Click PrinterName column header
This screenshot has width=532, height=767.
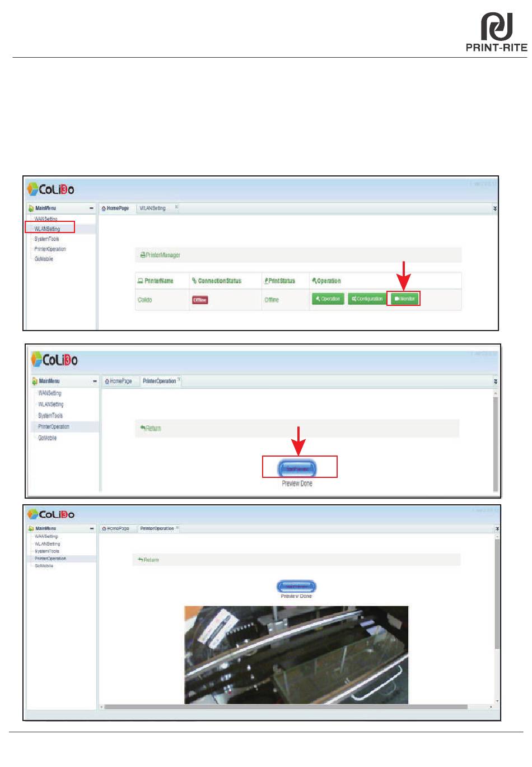[155, 281]
